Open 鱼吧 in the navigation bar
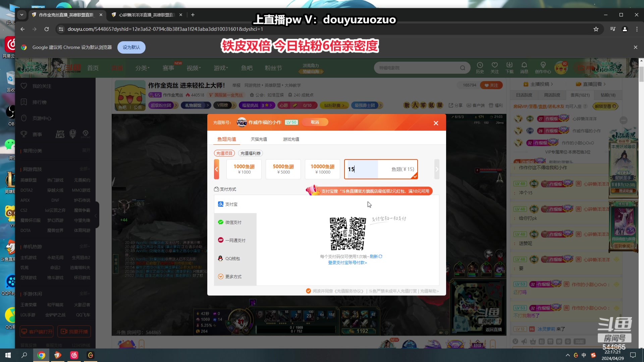This screenshot has width=644, height=362. 247,68
